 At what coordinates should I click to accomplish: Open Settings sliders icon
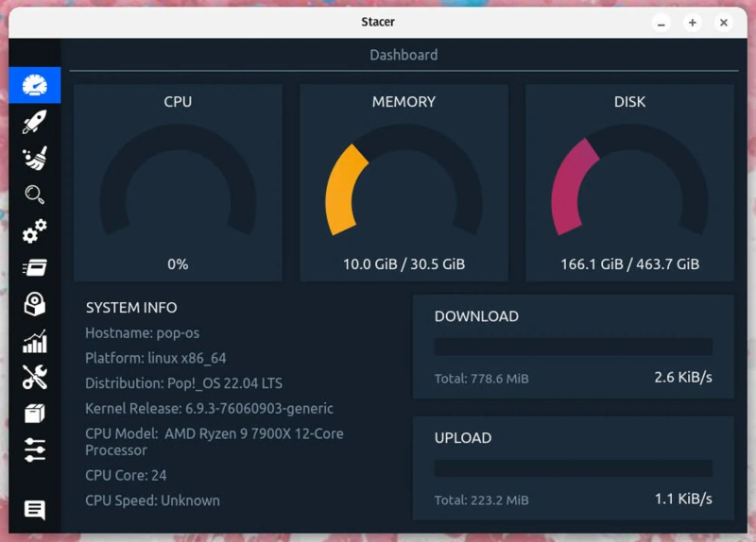[x=35, y=450]
